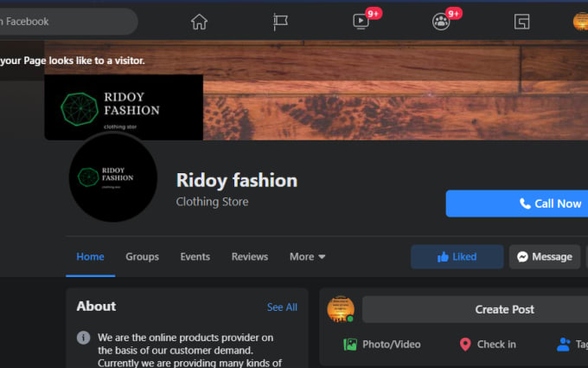Click the Clothing Store category text

(212, 202)
